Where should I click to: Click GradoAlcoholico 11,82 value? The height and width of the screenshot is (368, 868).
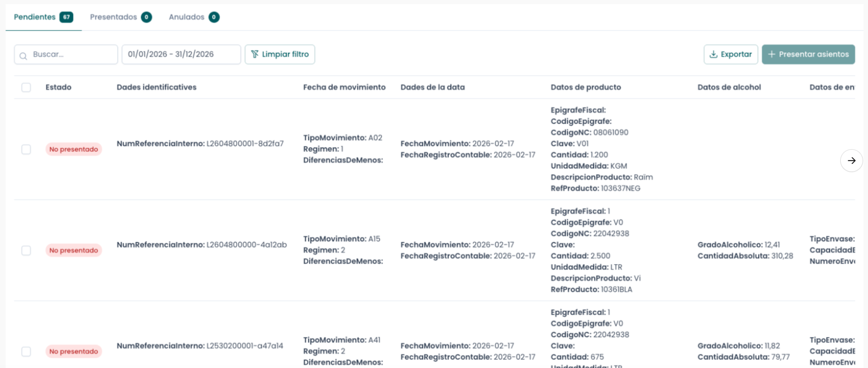[x=772, y=346]
